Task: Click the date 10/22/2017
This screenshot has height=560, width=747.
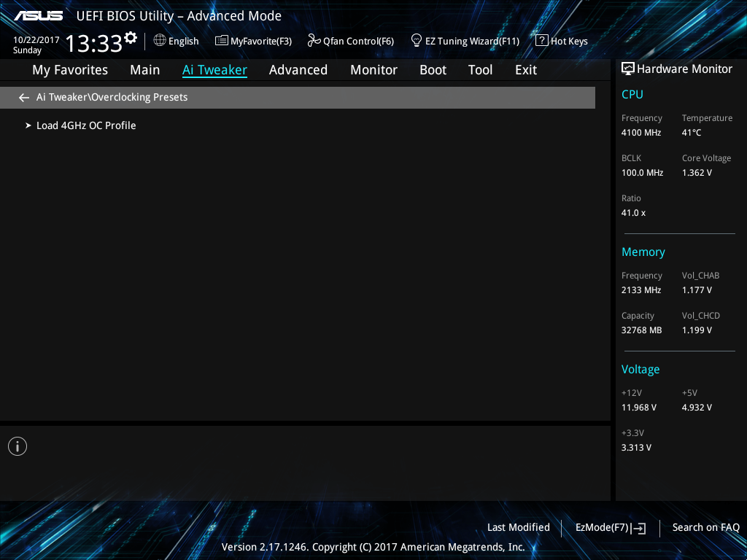Action: point(36,40)
